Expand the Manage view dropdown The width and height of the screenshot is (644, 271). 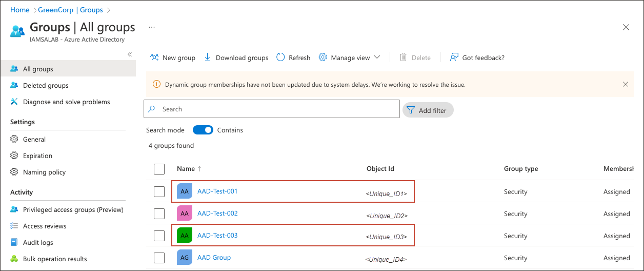[377, 57]
